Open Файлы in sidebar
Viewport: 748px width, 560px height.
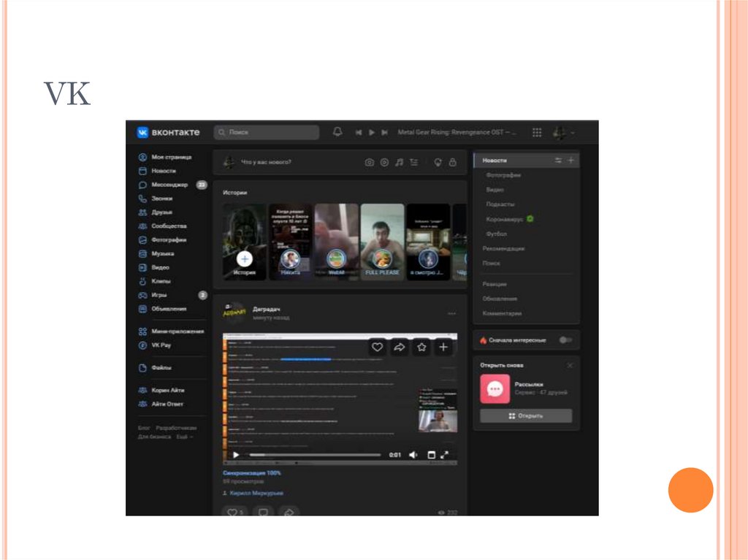(155, 368)
